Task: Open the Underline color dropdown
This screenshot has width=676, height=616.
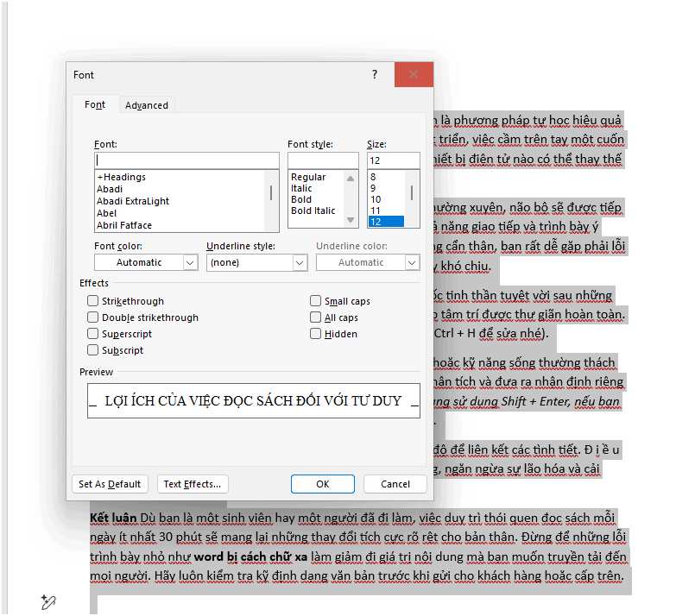Action: [411, 262]
